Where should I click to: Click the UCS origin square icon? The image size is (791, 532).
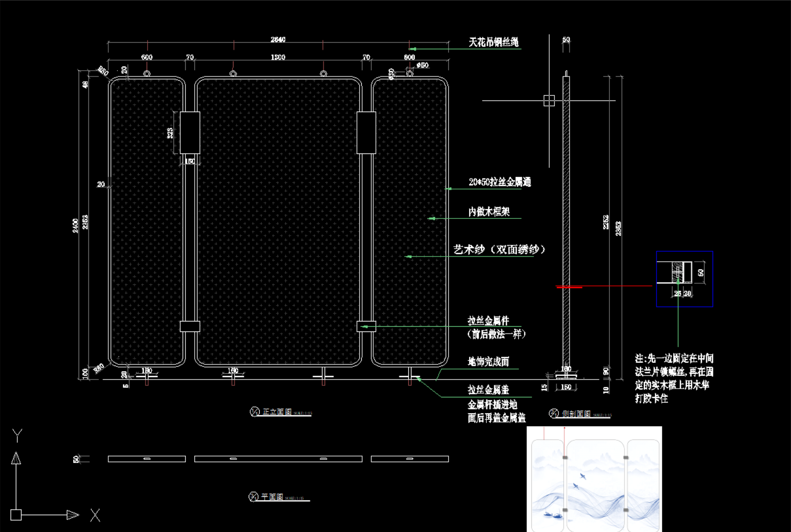16,515
